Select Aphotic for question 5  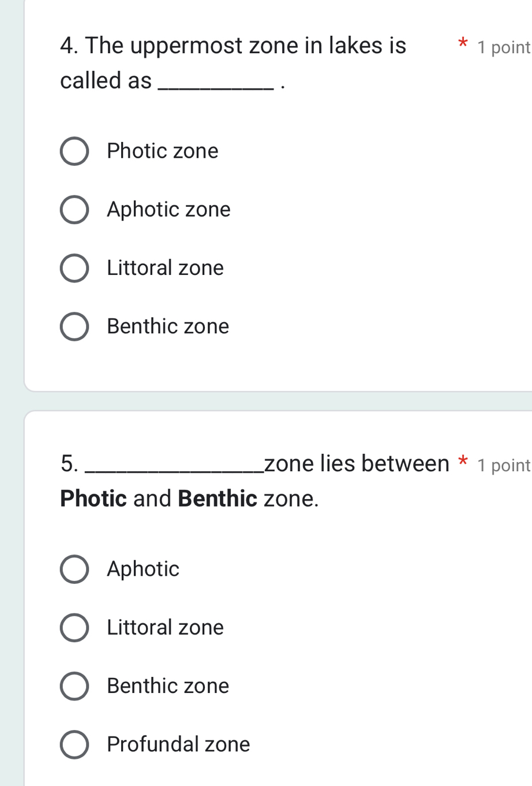pyautogui.click(x=74, y=569)
